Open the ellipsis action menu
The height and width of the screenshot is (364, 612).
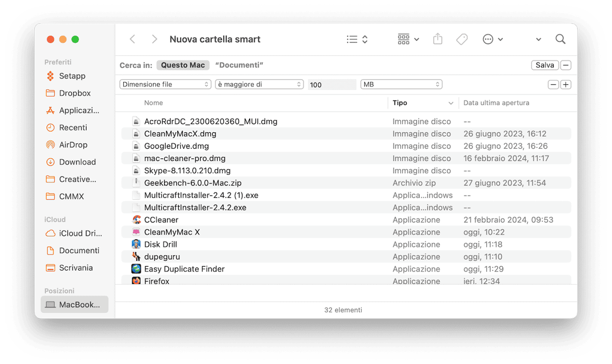(x=493, y=39)
